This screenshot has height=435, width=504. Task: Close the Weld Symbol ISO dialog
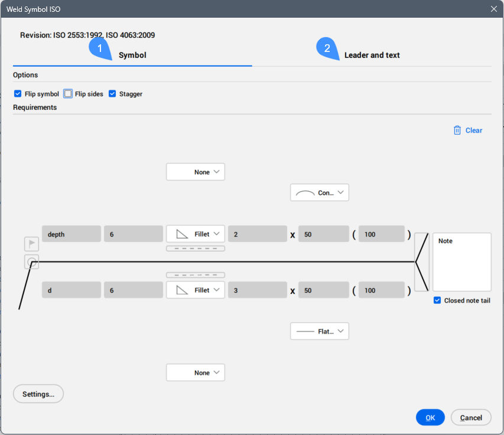click(x=494, y=9)
